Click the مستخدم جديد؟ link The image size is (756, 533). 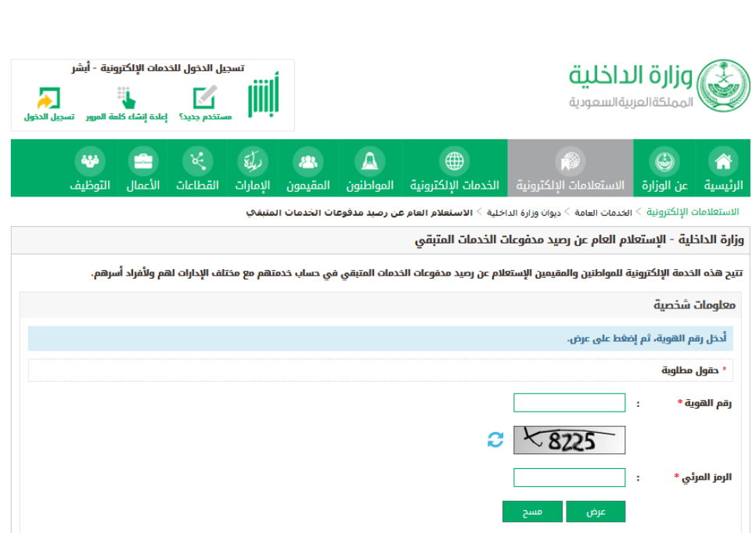(x=205, y=117)
